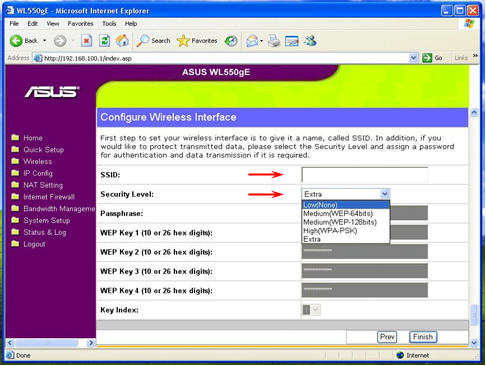The width and height of the screenshot is (486, 366).
Task: Open the Home folder in sidebar
Action: tap(33, 138)
